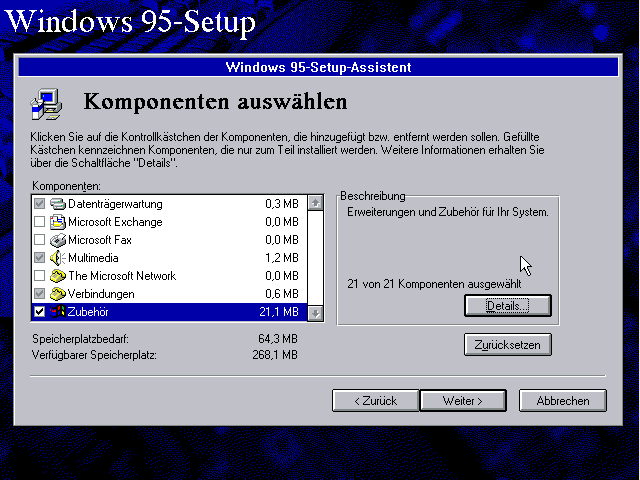
Task: Uncheck the Datenträgerwartung checkbox
Action: [x=39, y=203]
